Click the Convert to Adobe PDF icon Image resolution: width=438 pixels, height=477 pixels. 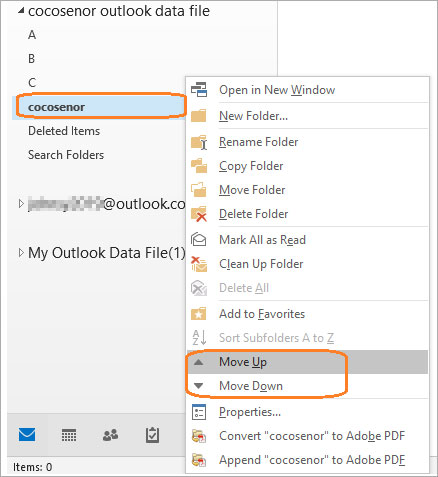click(x=199, y=436)
